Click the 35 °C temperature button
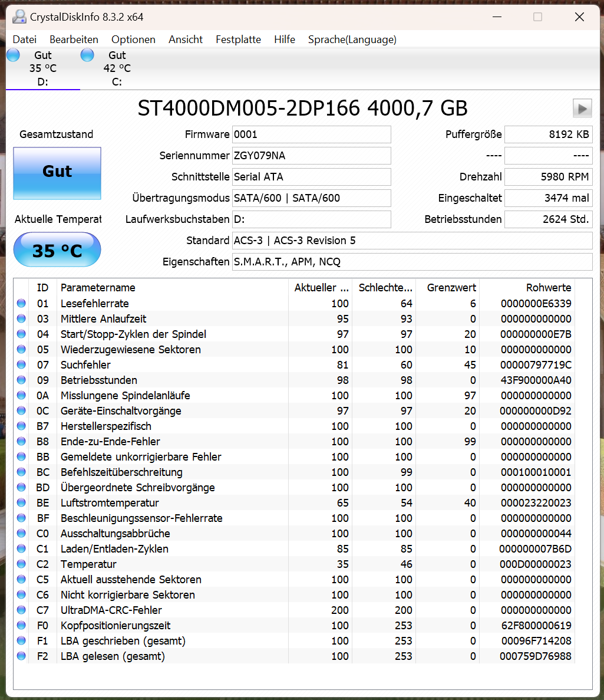Image resolution: width=604 pixels, height=700 pixels. pyautogui.click(x=57, y=249)
